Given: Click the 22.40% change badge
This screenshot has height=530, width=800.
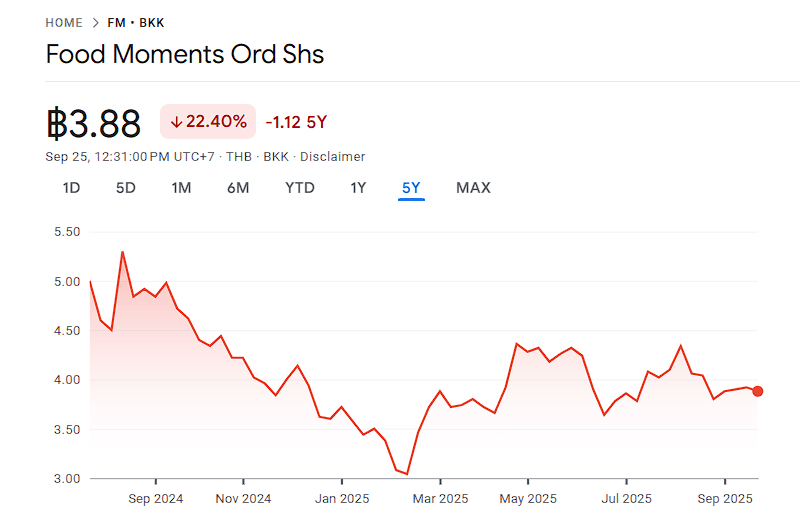Looking at the screenshot, I should click(208, 122).
